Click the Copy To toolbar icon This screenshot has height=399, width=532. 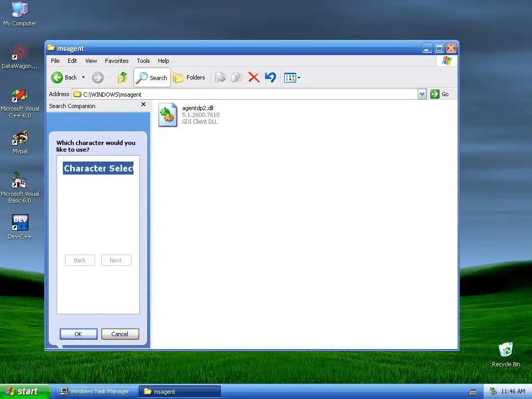tap(237, 78)
